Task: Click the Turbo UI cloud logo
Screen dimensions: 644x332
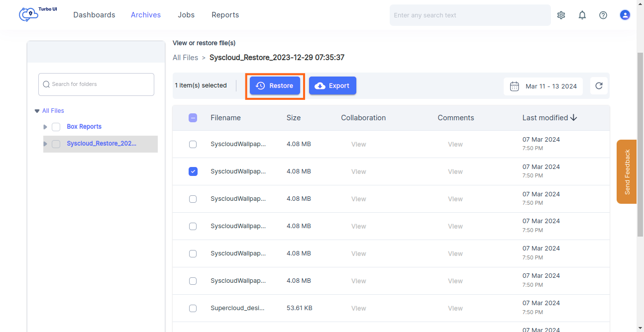Action: click(29, 14)
